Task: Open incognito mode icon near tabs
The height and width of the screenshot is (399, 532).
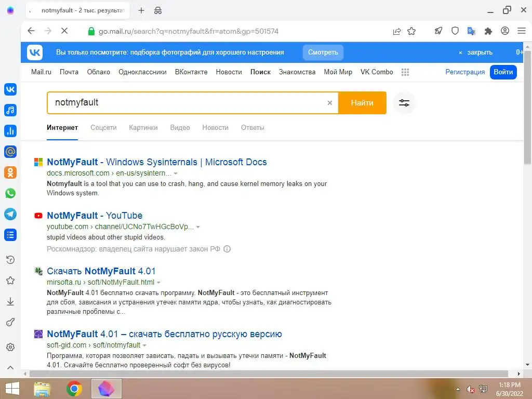Action: tap(158, 10)
